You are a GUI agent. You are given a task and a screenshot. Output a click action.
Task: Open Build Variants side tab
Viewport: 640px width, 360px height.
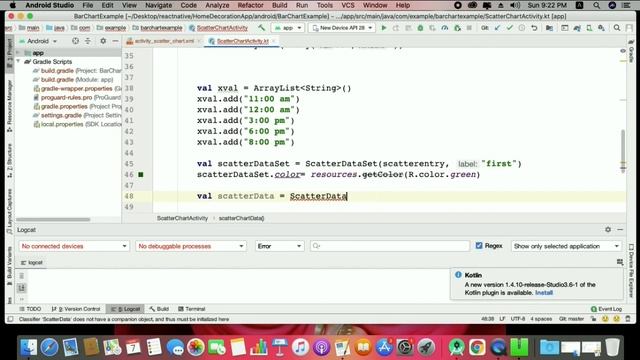[x=9, y=265]
